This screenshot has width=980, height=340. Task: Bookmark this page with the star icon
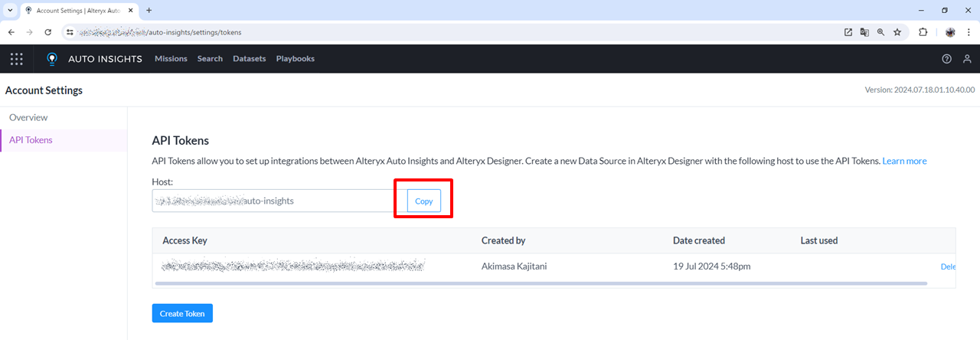(x=897, y=32)
